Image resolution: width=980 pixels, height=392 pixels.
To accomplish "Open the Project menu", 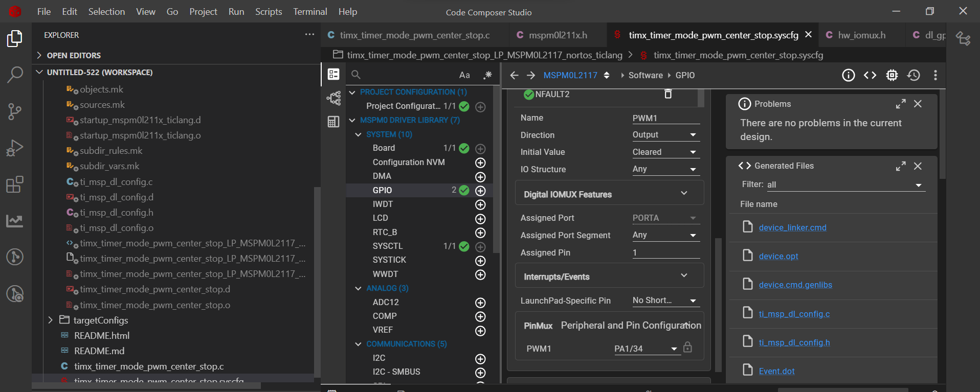I will [x=203, y=11].
